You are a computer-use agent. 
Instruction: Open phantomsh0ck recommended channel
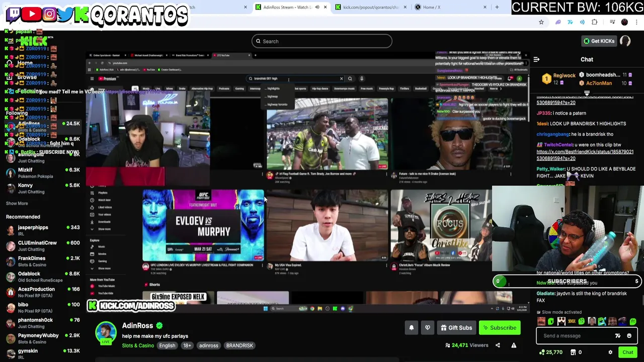point(43,323)
